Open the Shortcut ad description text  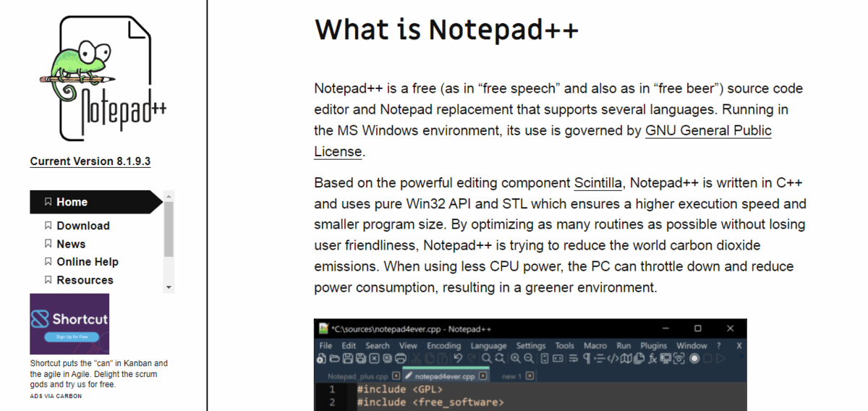99,374
